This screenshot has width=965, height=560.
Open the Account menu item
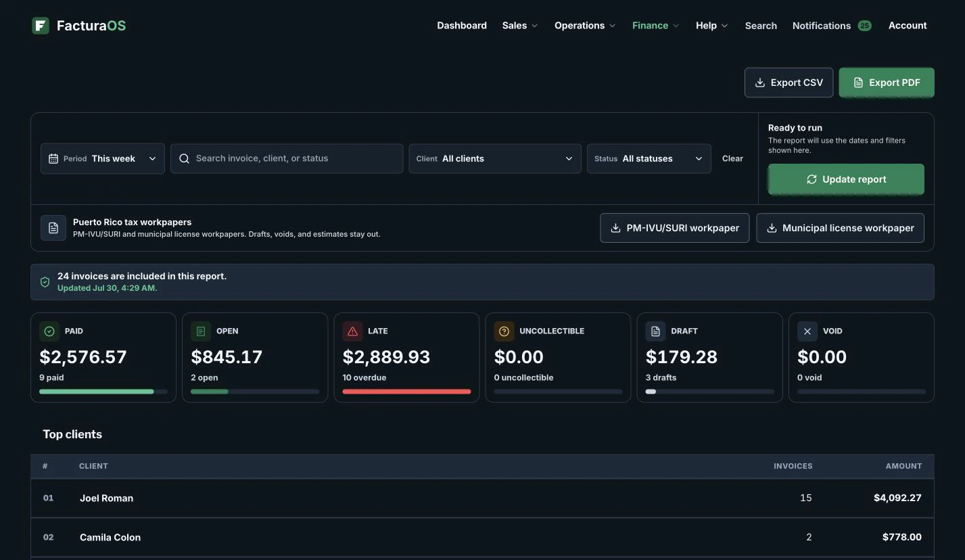[x=908, y=26]
